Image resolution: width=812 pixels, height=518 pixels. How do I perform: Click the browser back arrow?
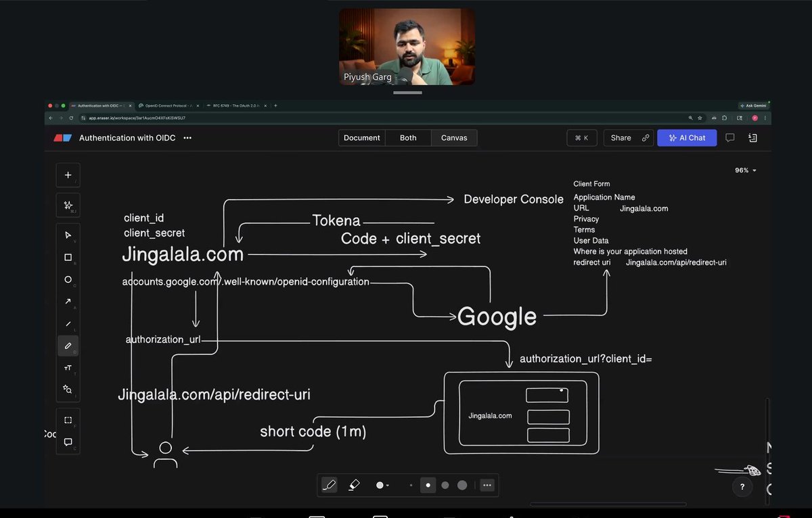pos(51,118)
